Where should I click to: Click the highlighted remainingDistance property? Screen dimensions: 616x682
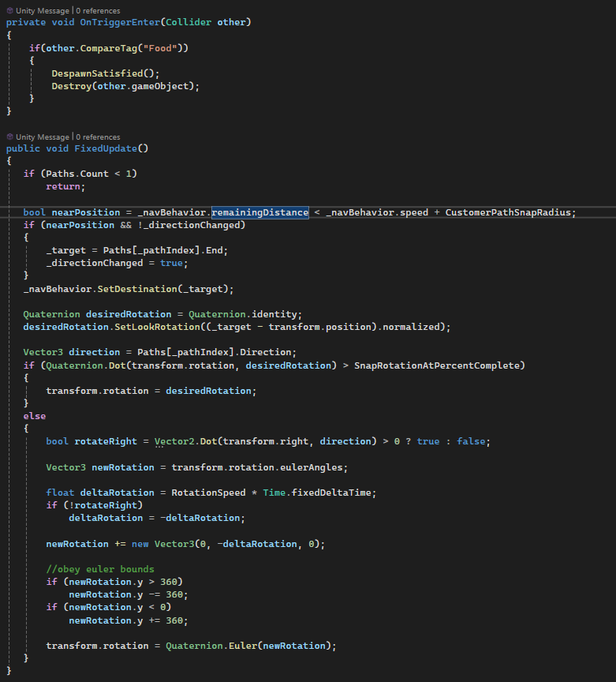click(x=260, y=212)
